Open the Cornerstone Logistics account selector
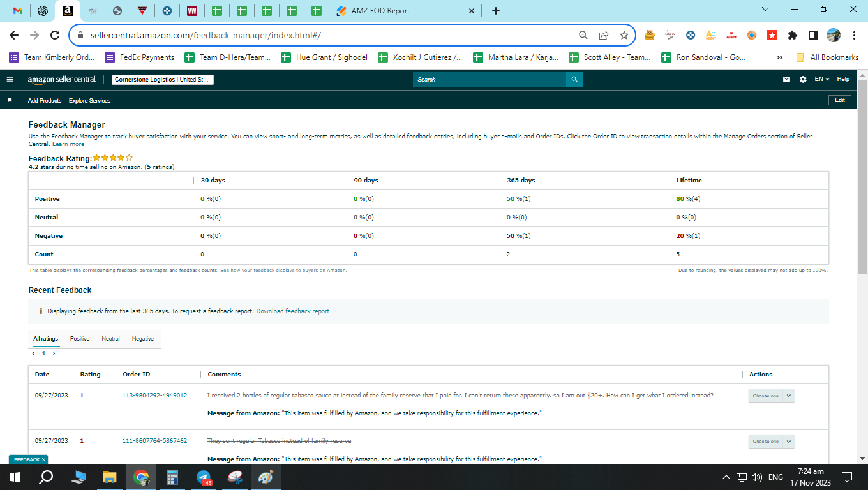The width and height of the screenshot is (868, 490). click(163, 80)
